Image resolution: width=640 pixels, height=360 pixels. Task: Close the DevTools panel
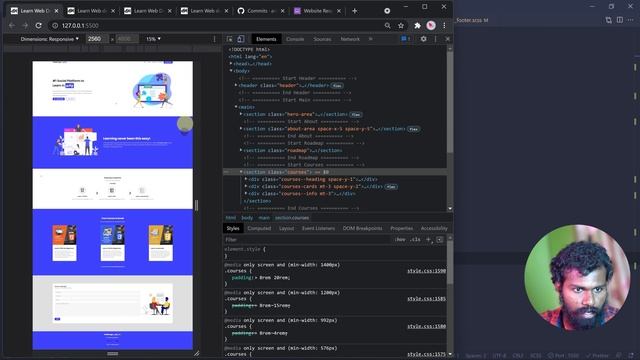[447, 39]
